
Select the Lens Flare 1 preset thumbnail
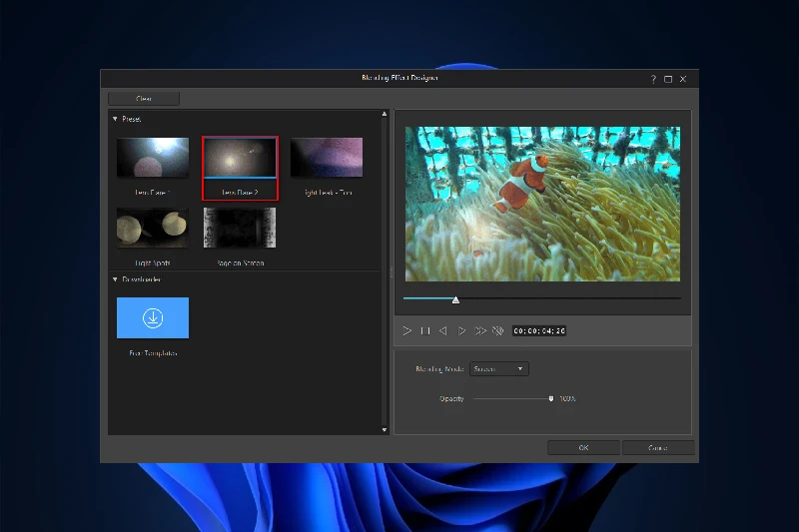pyautogui.click(x=153, y=158)
